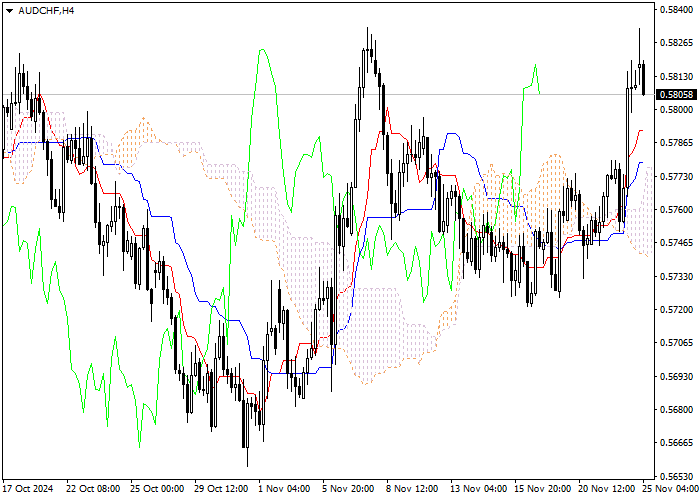Click the 0.58000 price axis label
700x500 pixels.
click(676, 109)
